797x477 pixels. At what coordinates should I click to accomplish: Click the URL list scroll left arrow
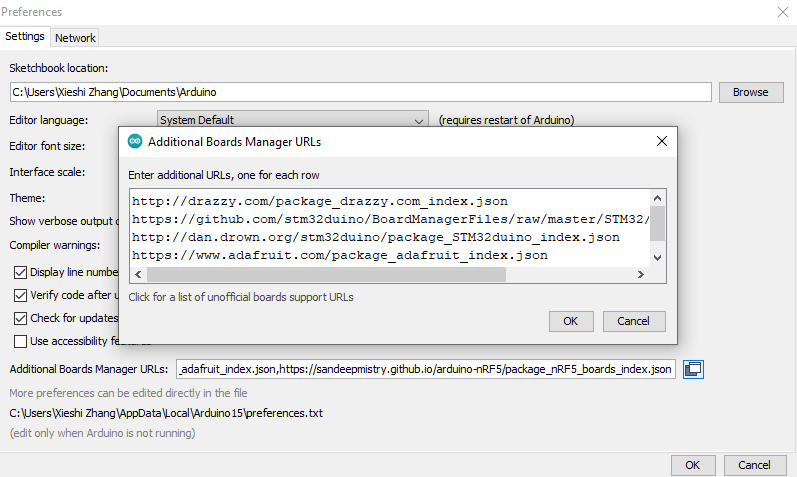pyautogui.click(x=138, y=275)
